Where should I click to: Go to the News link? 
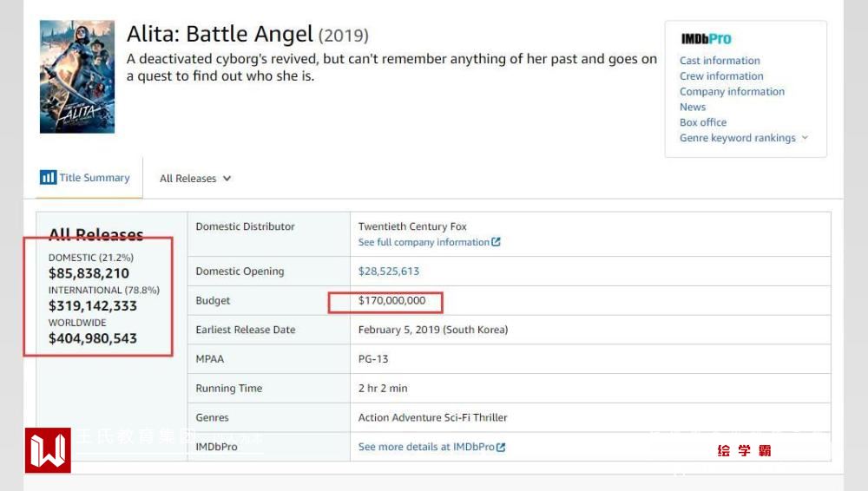693,108
